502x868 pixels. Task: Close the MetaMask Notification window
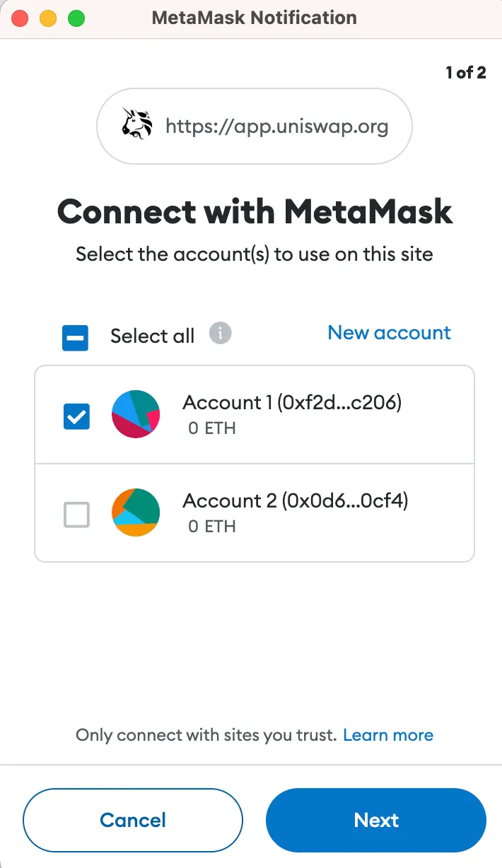[x=21, y=18]
